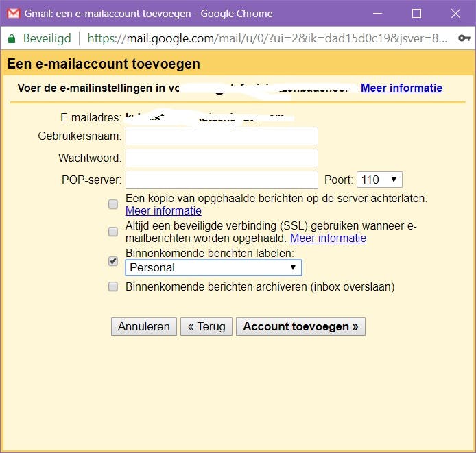Click the Binnenkomende berichten labelen text
Image resolution: width=476 pixels, height=453 pixels.
tap(210, 253)
